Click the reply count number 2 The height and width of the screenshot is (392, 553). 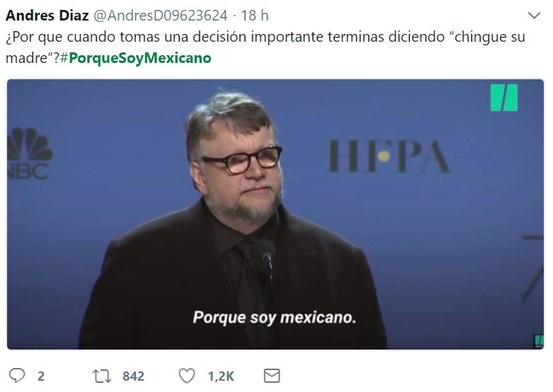(41, 376)
